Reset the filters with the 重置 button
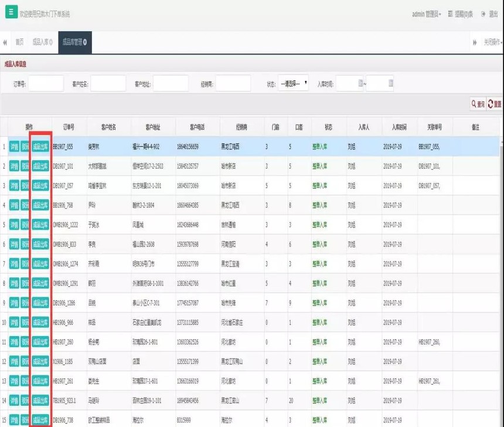The image size is (504, 427). click(495, 104)
